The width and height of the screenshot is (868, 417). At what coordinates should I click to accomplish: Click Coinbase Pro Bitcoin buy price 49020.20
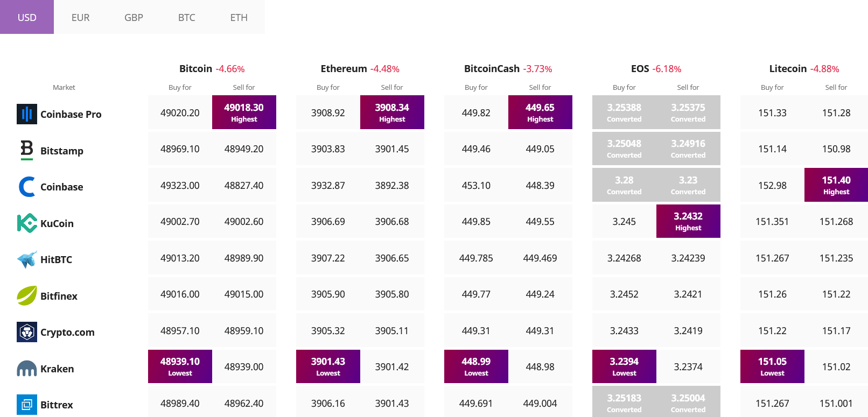[x=180, y=112]
